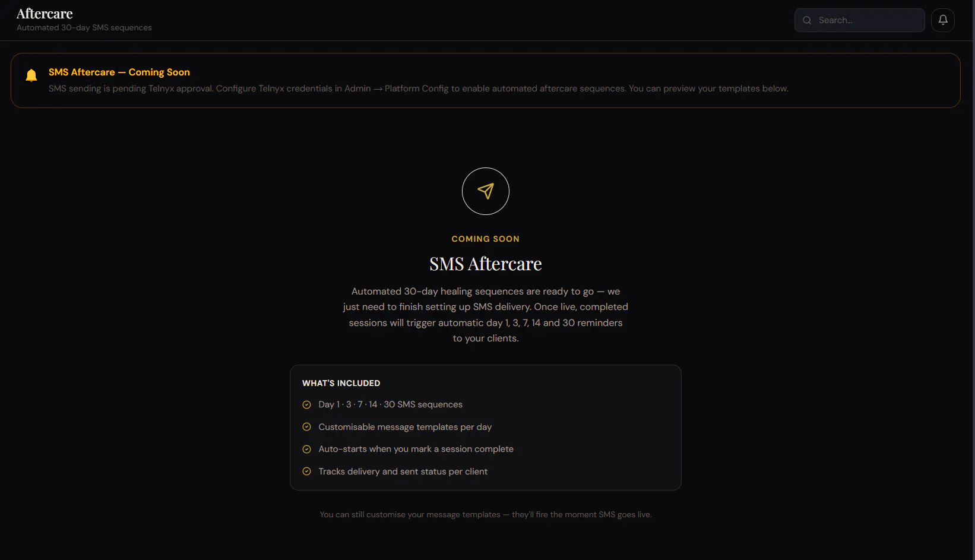Viewport: 975px width, 560px height.
Task: Click the magnifier icon in the search box
Action: 807,20
